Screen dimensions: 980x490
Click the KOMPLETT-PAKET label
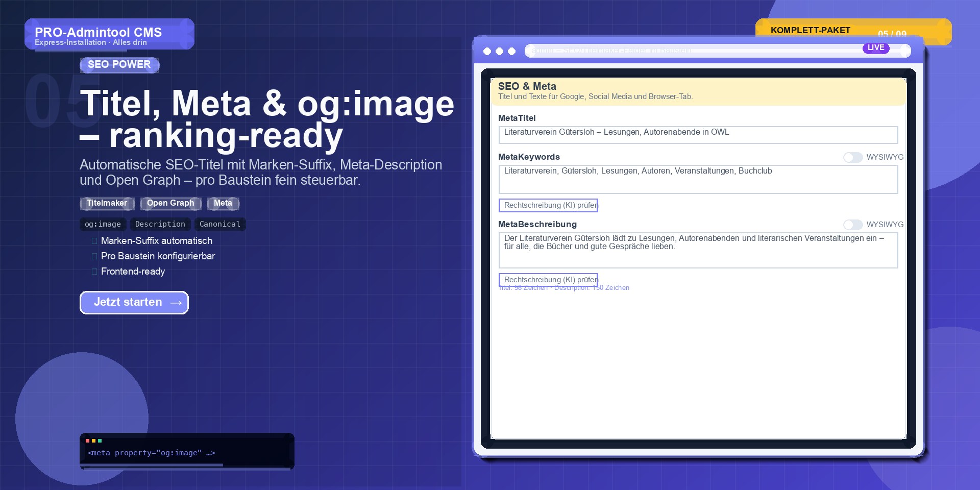[x=811, y=30]
